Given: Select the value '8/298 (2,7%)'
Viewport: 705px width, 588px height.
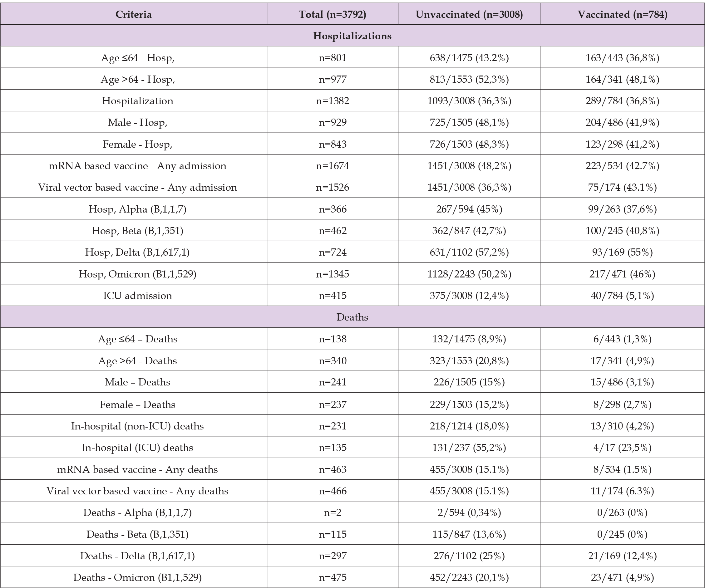Looking at the screenshot, I should click(x=622, y=404).
